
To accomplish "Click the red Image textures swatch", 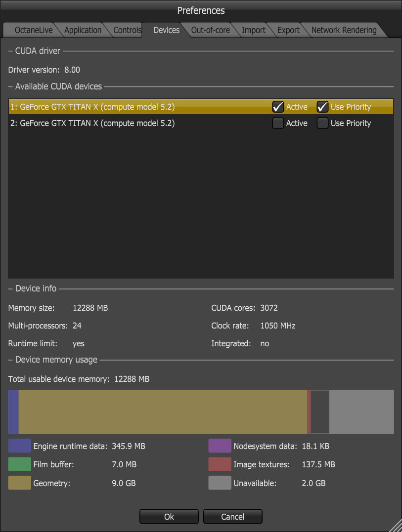I will 220,464.
